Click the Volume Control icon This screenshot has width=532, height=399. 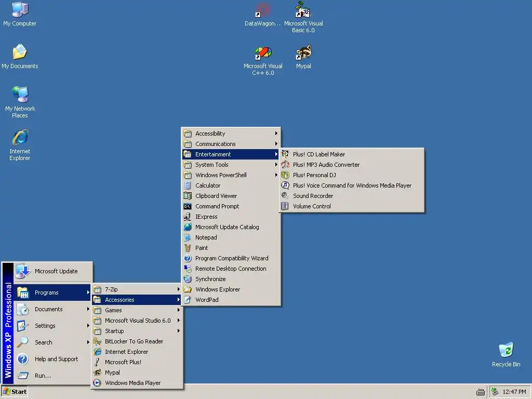(x=285, y=206)
